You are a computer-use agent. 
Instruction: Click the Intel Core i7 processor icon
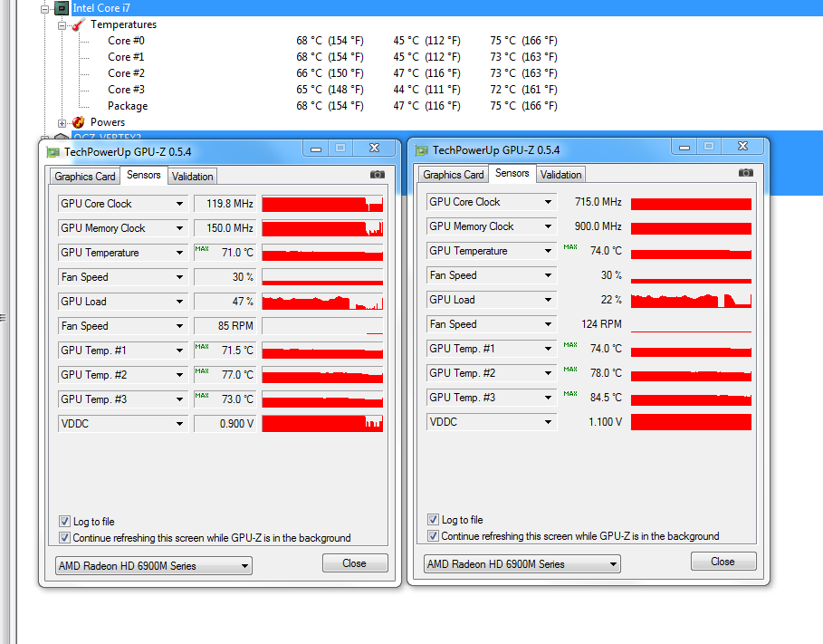click(62, 8)
